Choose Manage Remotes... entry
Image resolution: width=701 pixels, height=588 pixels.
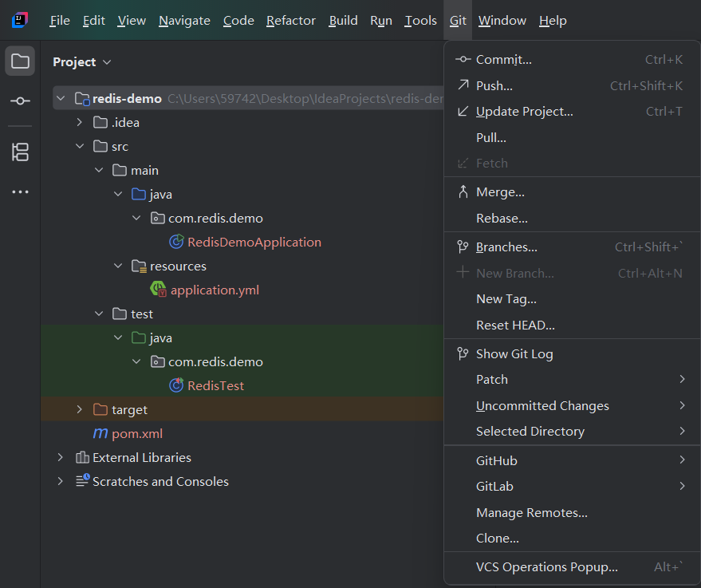572,512
